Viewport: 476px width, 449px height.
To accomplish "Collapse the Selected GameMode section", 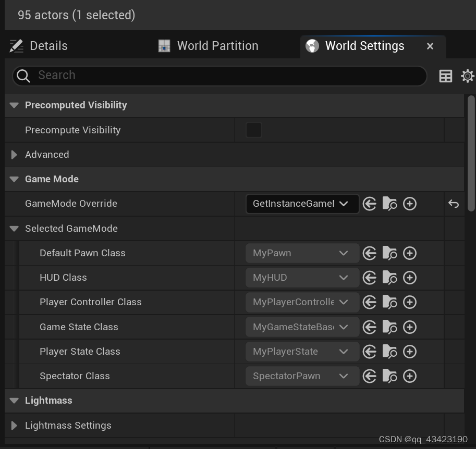I will pyautogui.click(x=14, y=229).
